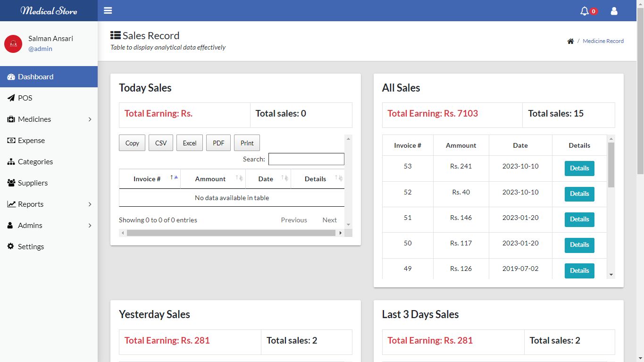Open the user profile icon
644x362 pixels.
[614, 11]
